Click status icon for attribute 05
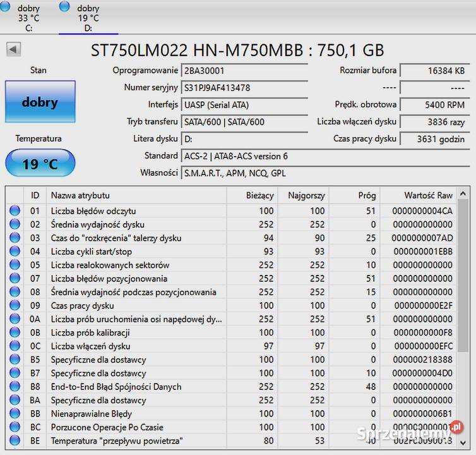 coord(15,264)
